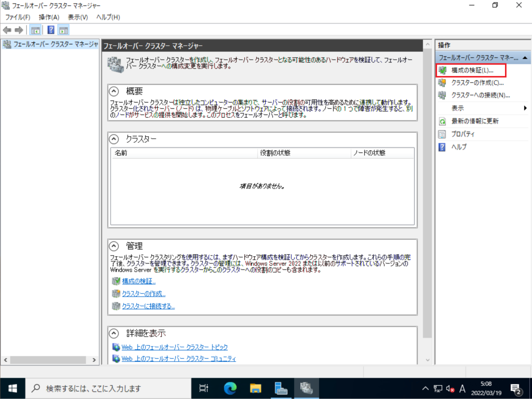Collapse the 管理 section
Image resolution: width=532 pixels, height=399 pixels.
click(x=114, y=246)
